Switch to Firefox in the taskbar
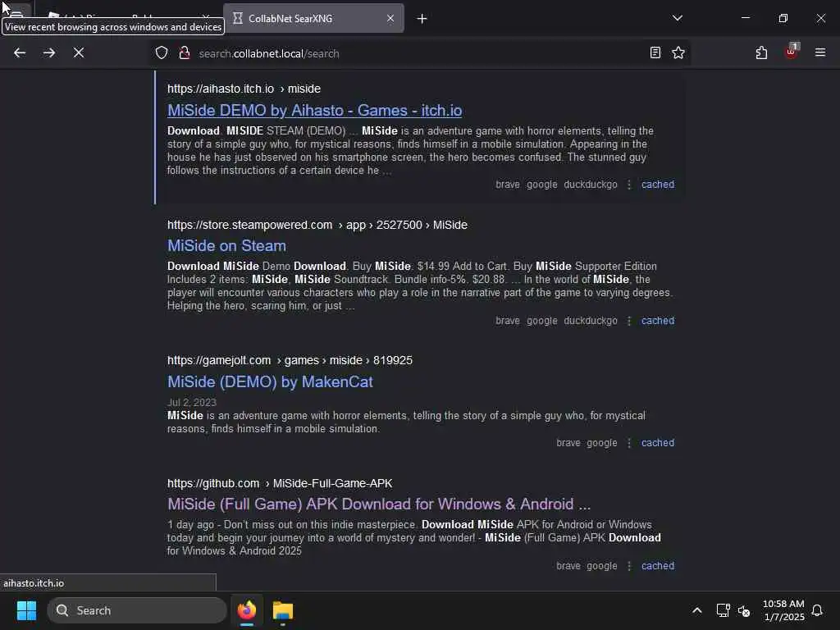Screen dimensions: 840x630 [247, 610]
